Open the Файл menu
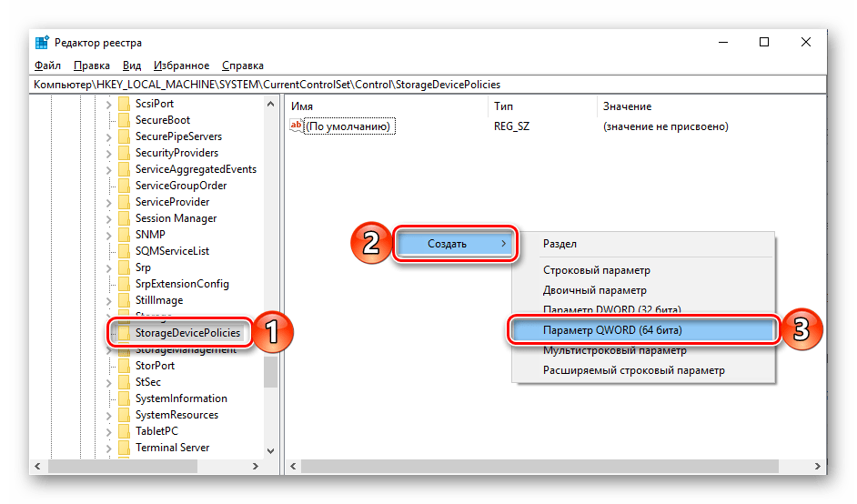Screen dimensions: 857x504 (47, 66)
